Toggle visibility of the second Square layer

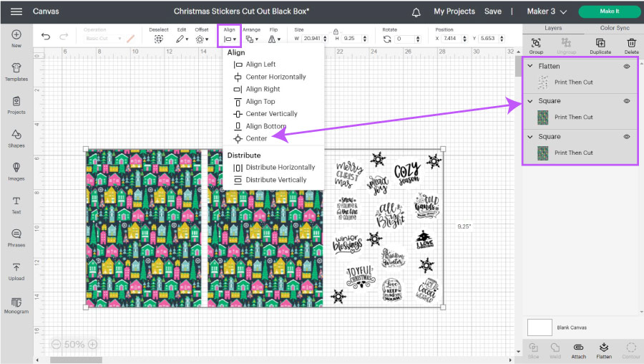(627, 136)
